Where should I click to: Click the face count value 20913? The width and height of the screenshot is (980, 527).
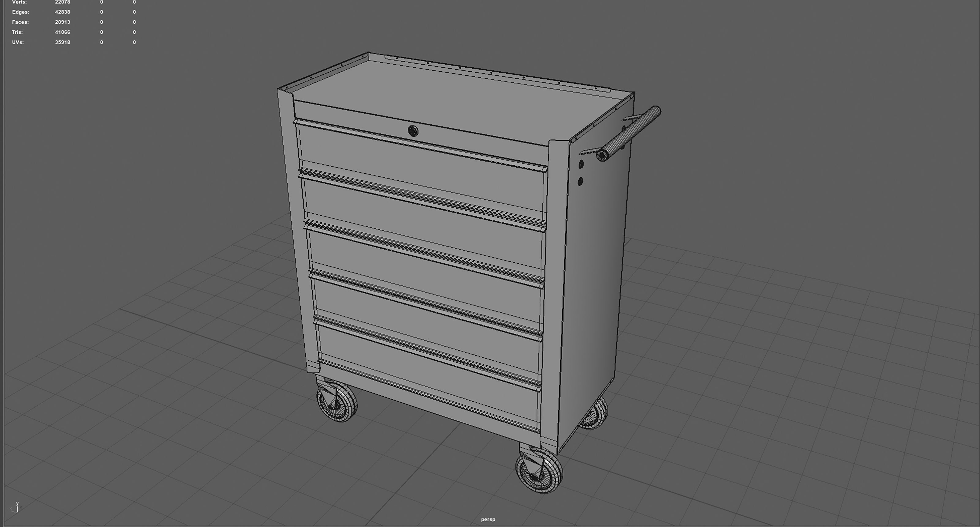62,22
